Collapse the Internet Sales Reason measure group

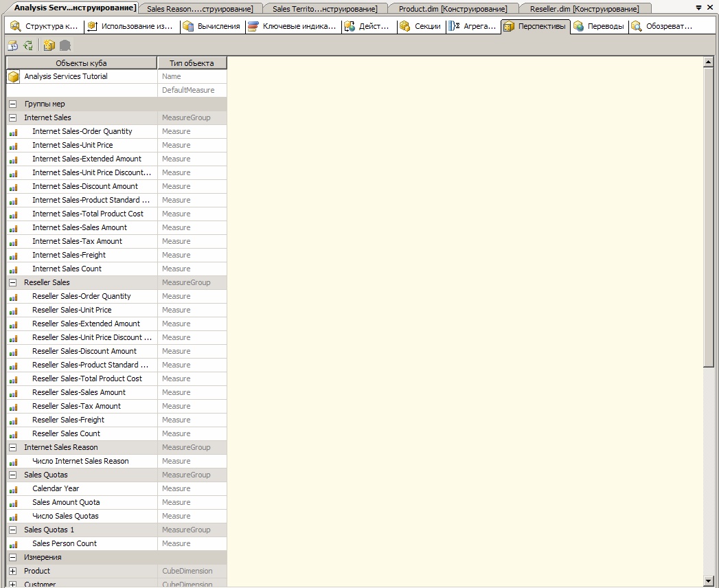pyautogui.click(x=13, y=448)
